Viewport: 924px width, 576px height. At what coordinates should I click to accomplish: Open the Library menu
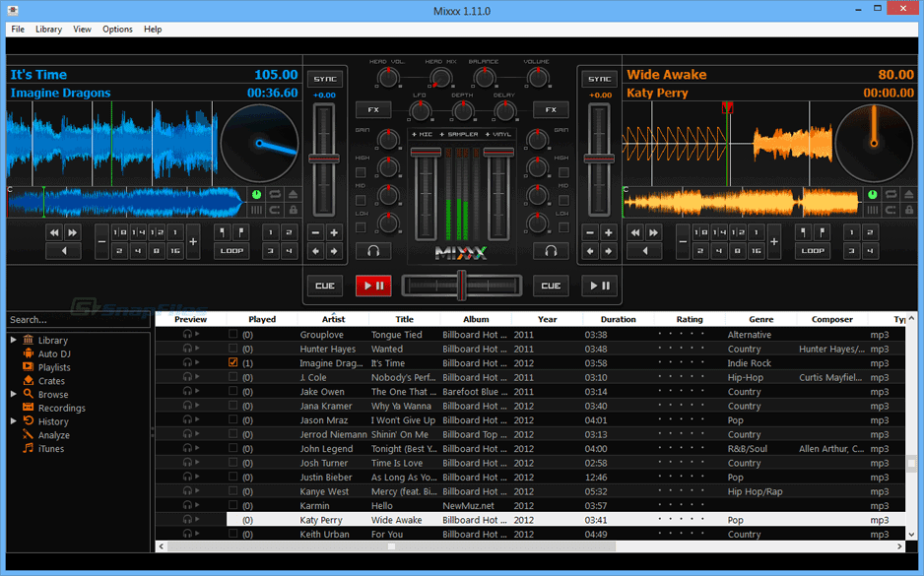(48, 29)
